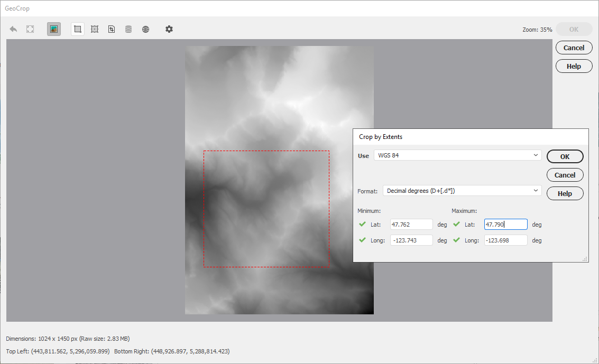The width and height of the screenshot is (599, 364).
Task: Click the grayed-out OK button of GeoCrop
Action: coord(574,30)
